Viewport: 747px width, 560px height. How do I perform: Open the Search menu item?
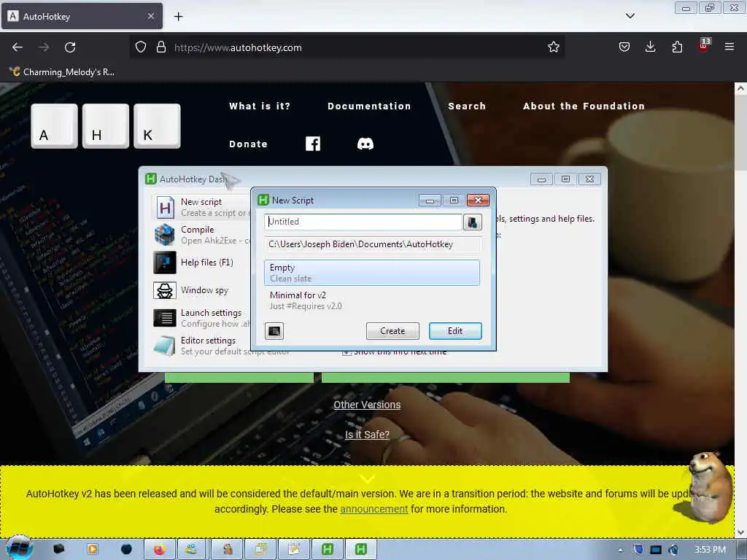pos(467,106)
